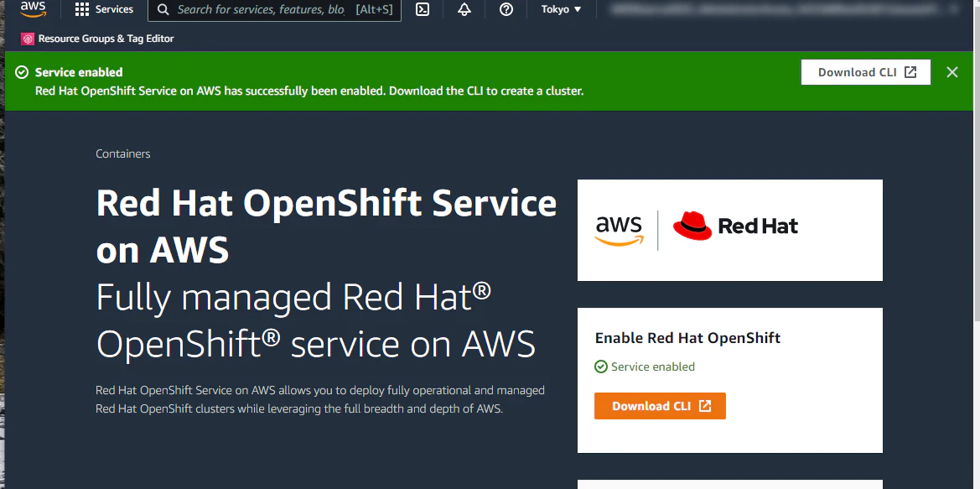Open the Services grid menu icon
Screen dimensions: 980x489
82,9
